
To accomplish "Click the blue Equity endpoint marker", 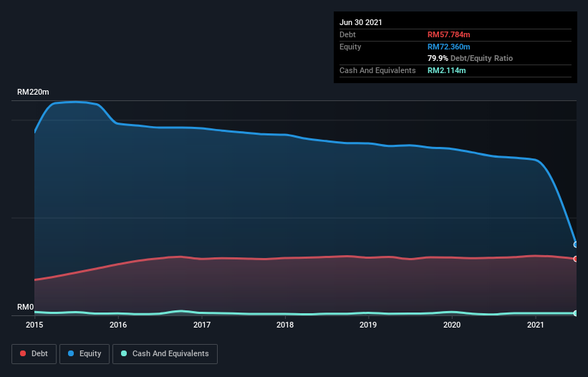I will [x=576, y=244].
